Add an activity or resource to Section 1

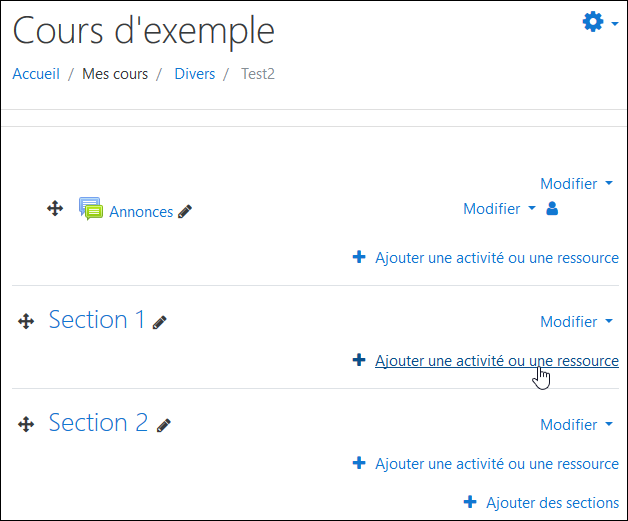coord(497,360)
